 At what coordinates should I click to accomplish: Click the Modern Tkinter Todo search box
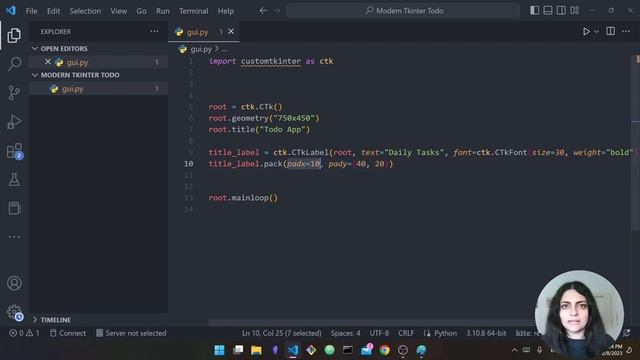pyautogui.click(x=403, y=11)
